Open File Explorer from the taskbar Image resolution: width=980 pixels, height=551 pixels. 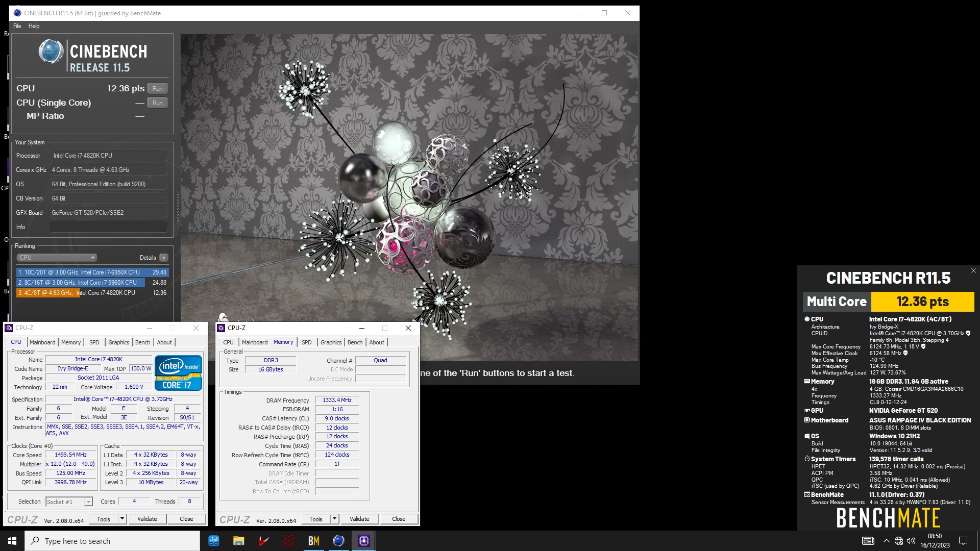click(x=238, y=541)
